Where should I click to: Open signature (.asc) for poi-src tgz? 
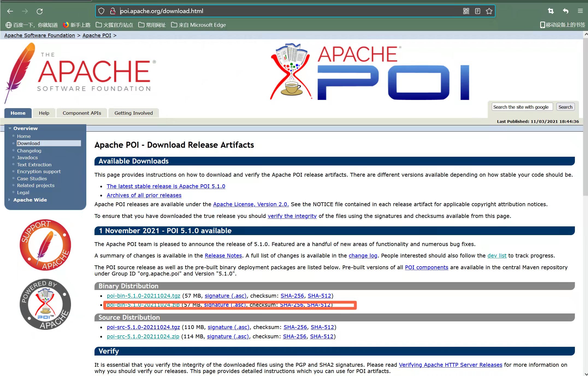228,327
